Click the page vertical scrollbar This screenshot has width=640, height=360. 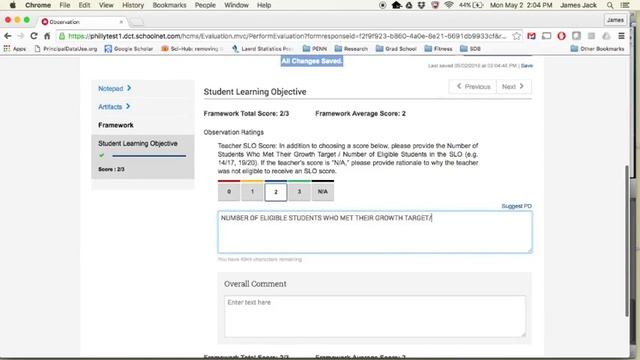pyautogui.click(x=627, y=241)
